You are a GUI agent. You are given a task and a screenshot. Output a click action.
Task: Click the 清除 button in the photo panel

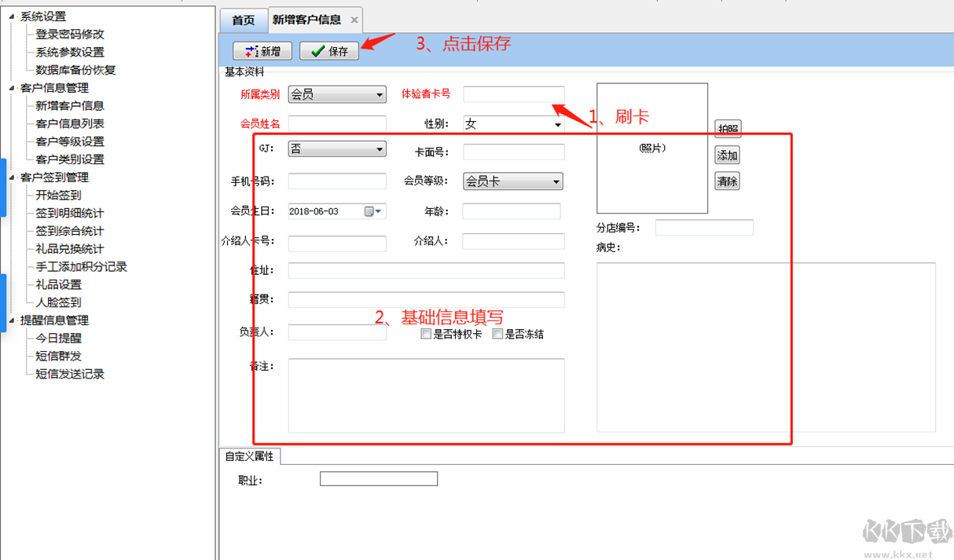(x=726, y=181)
